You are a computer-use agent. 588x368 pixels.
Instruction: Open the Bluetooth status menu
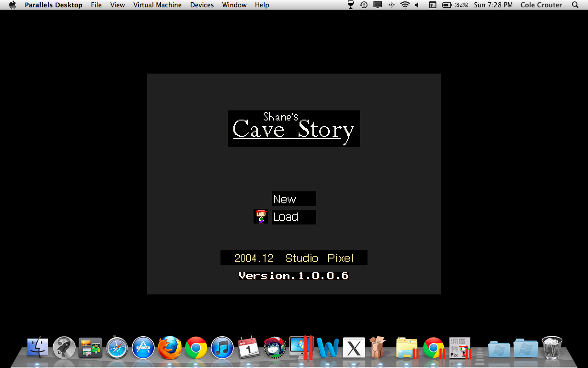[391, 5]
